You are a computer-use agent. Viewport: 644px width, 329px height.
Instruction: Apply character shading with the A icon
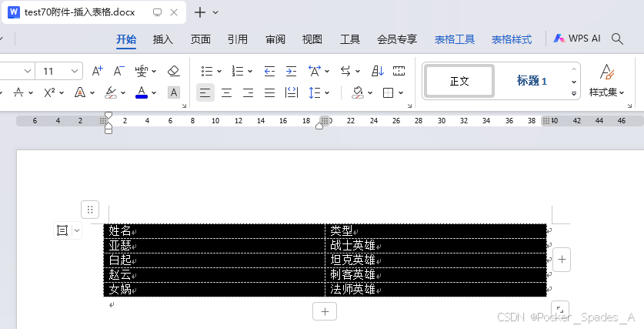coord(174,92)
